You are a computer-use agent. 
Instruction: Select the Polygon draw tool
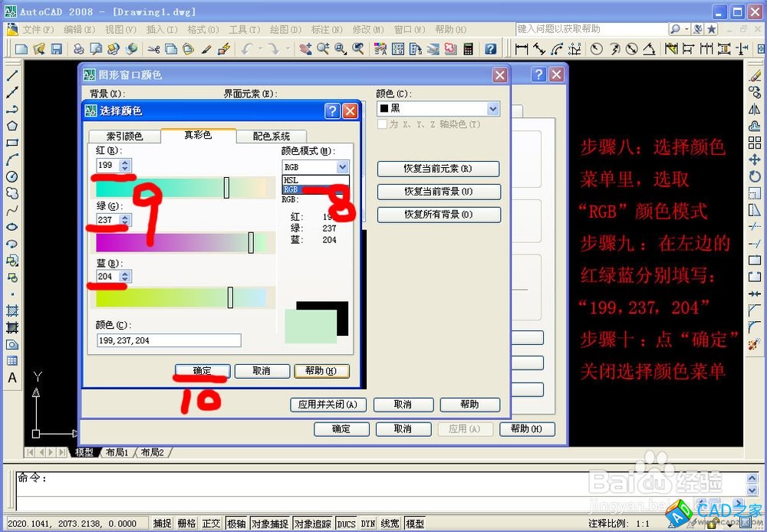(12, 126)
